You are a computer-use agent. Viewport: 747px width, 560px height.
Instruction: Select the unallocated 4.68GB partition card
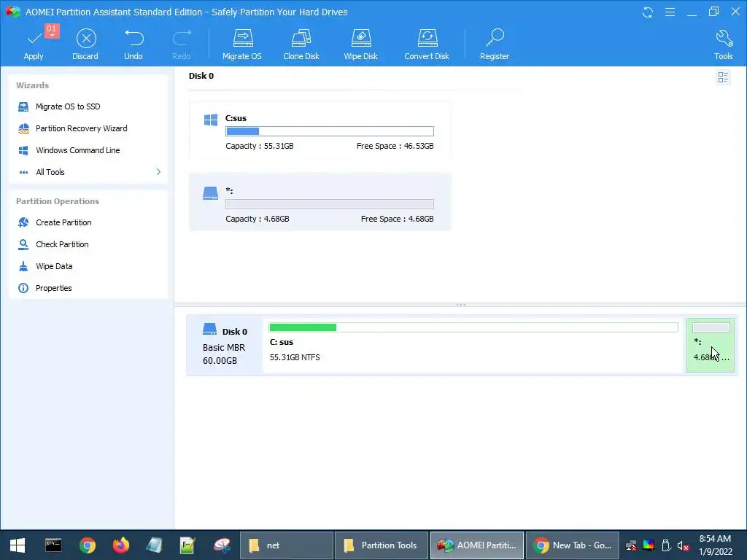tap(320, 202)
